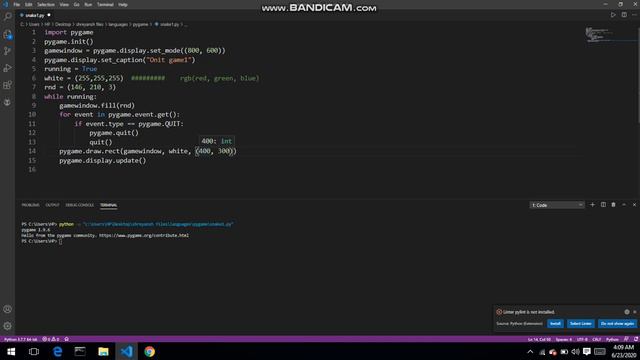This screenshot has height=360, width=640.
Task: Open the Edit menu
Action: tap(29, 4)
